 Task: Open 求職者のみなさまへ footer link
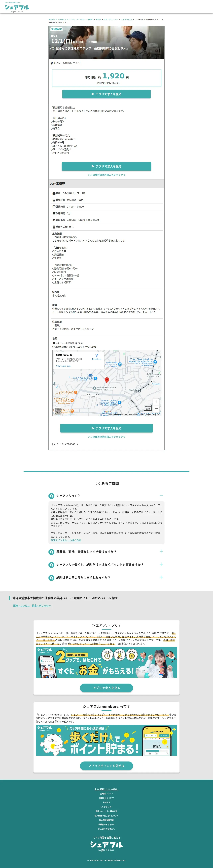point(106,824)
